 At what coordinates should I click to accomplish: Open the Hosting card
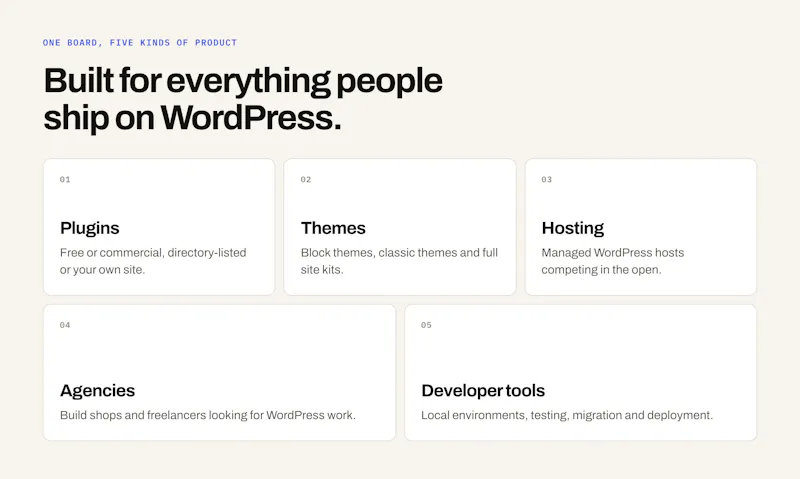pos(641,227)
